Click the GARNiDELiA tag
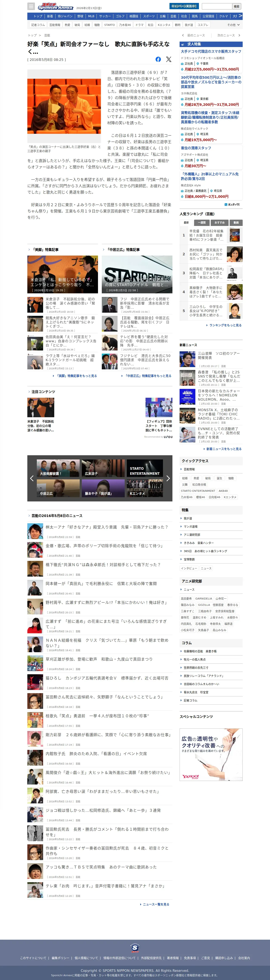This screenshot has width=270, height=980. (203, 598)
